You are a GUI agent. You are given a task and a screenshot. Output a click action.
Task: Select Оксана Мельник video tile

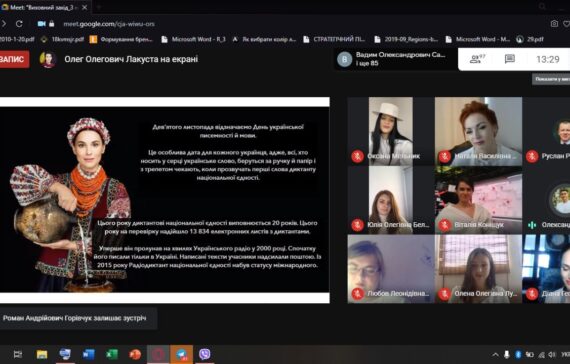coord(391,131)
